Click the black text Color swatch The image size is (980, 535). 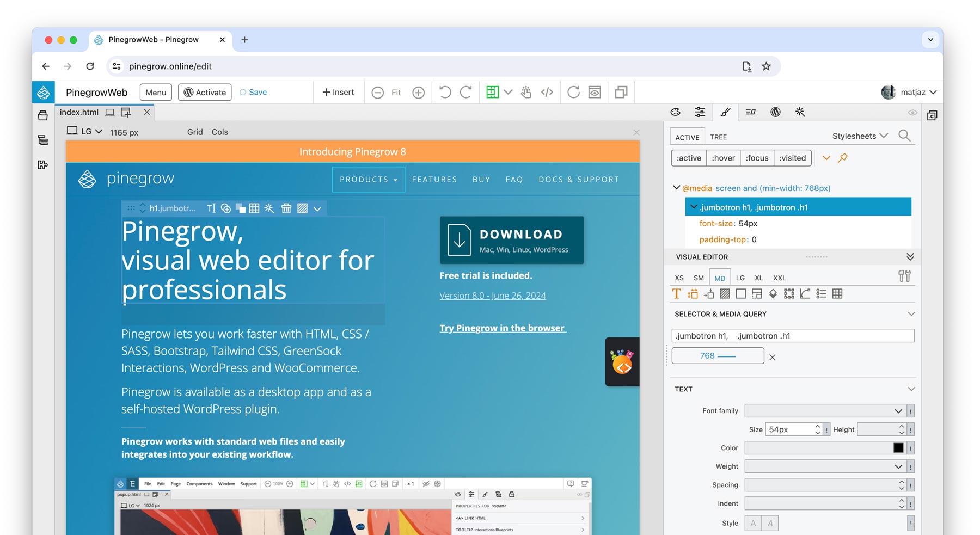click(898, 448)
